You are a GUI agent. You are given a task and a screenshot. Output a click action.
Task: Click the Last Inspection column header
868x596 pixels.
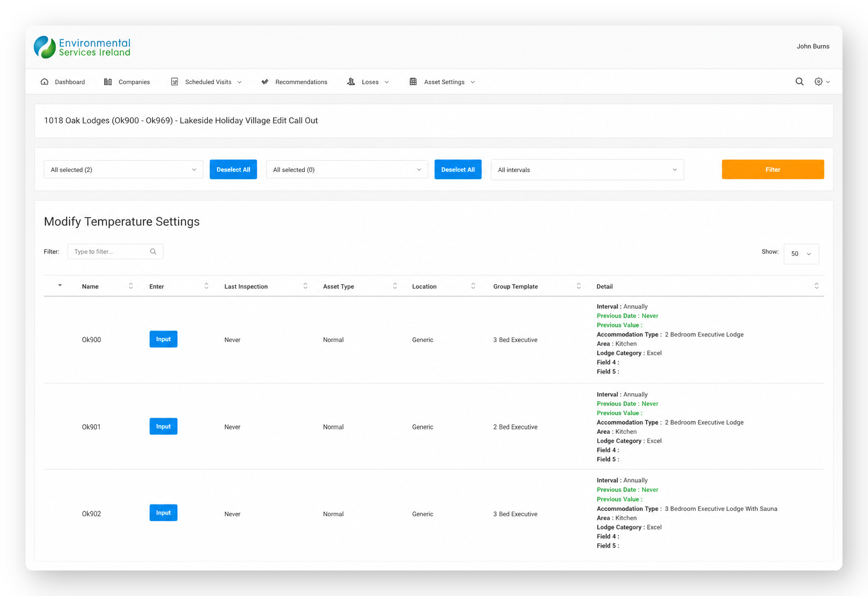246,286
